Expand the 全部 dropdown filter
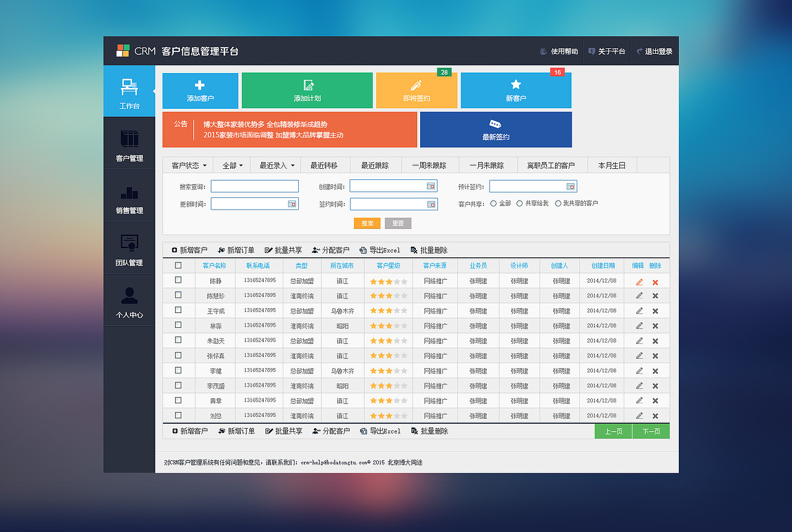Image resolution: width=792 pixels, height=532 pixels. [232, 165]
